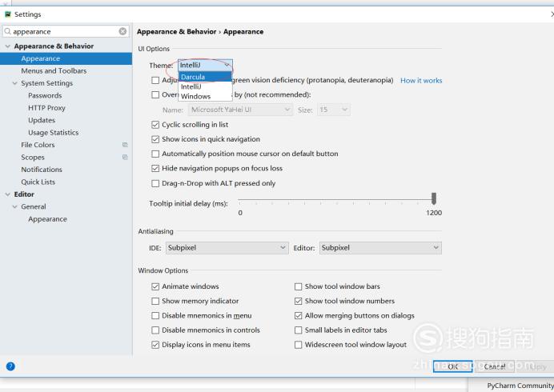Enable Override default fonts checkbox
Image resolution: width=554 pixels, height=392 pixels.
click(x=155, y=94)
